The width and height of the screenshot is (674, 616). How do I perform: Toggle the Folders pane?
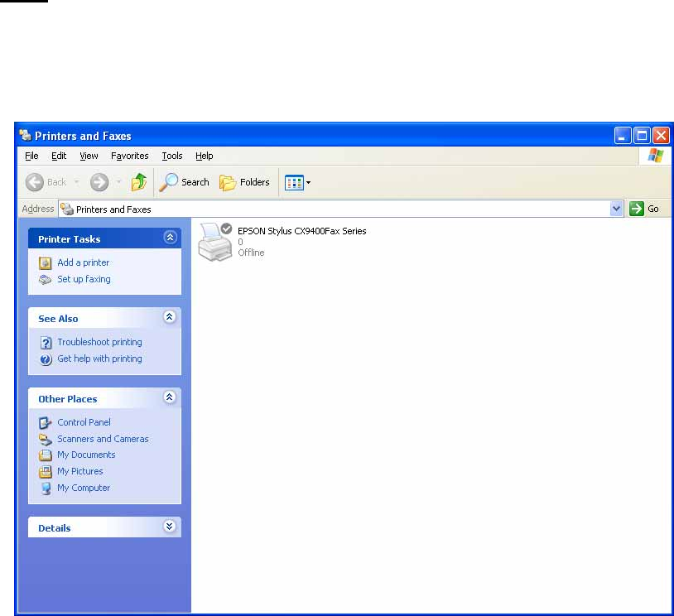click(x=244, y=182)
